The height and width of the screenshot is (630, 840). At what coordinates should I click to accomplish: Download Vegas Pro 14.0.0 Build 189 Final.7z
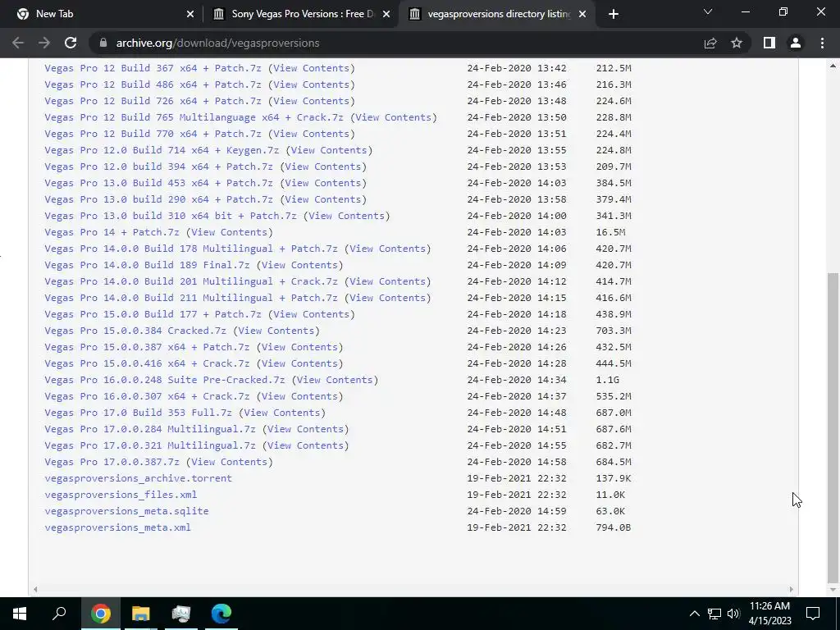tap(147, 265)
